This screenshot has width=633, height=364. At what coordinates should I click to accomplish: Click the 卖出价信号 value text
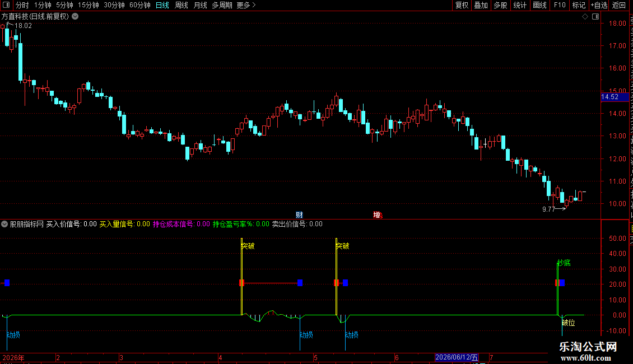[x=297, y=224]
